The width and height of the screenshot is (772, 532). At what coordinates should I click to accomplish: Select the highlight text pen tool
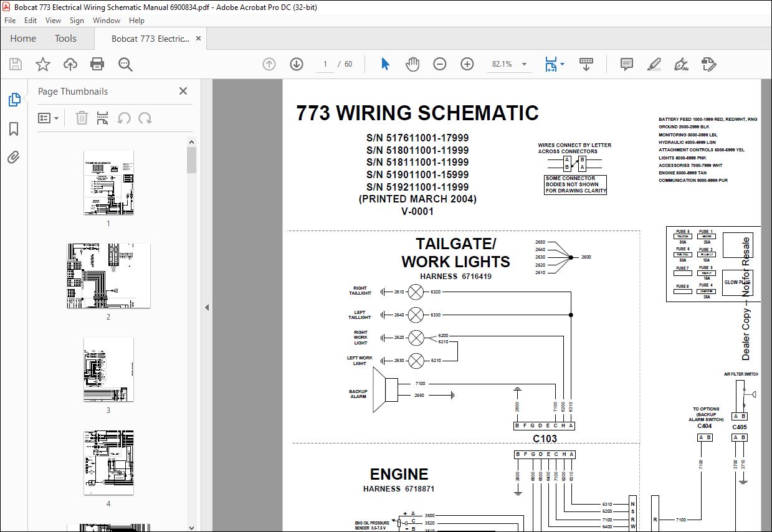click(654, 64)
